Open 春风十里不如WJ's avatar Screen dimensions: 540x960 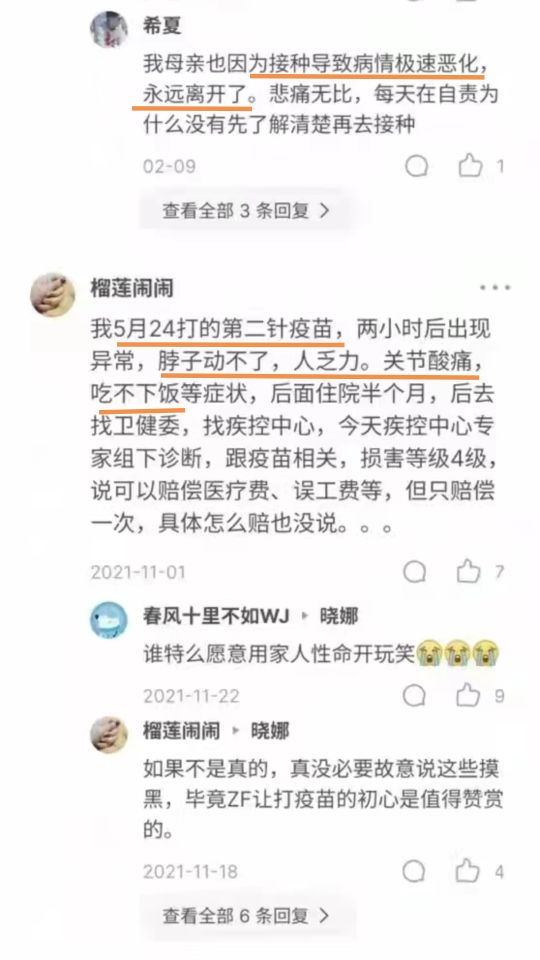pyautogui.click(x=109, y=620)
